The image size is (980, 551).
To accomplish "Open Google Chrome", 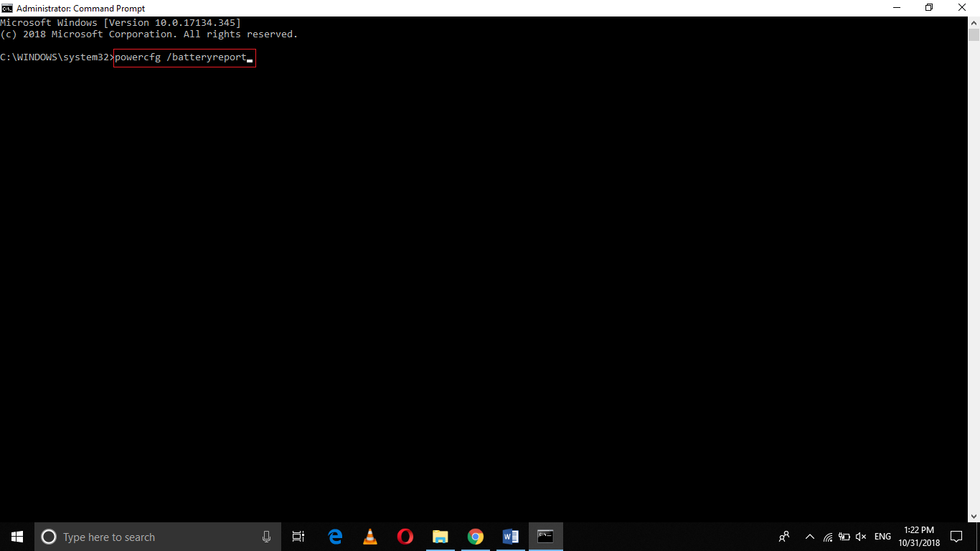I will click(475, 536).
